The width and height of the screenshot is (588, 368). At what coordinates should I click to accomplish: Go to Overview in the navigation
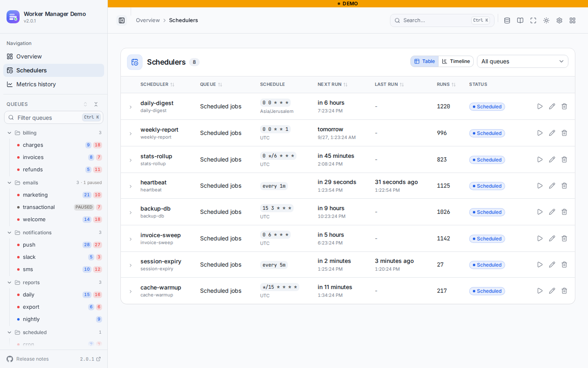(53, 56)
